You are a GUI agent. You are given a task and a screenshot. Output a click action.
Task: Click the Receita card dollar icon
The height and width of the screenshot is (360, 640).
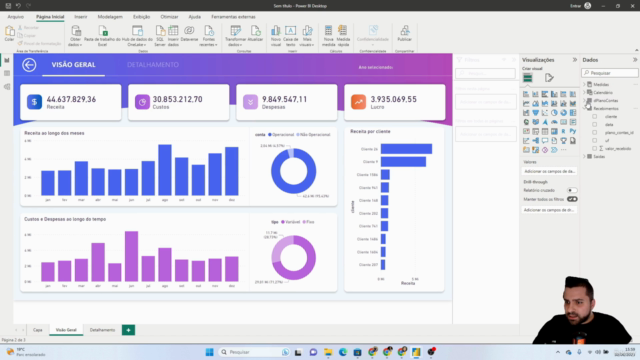[34, 102]
